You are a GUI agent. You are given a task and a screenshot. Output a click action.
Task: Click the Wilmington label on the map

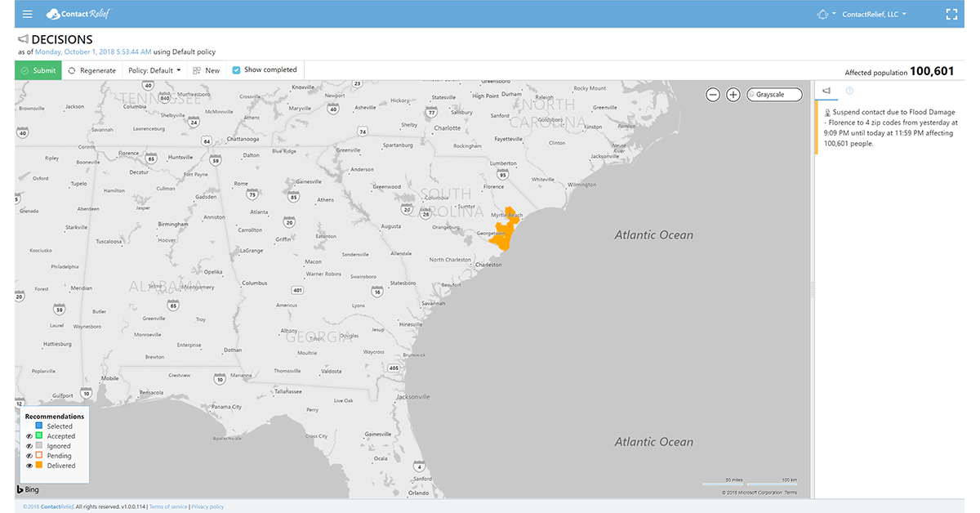pos(582,185)
